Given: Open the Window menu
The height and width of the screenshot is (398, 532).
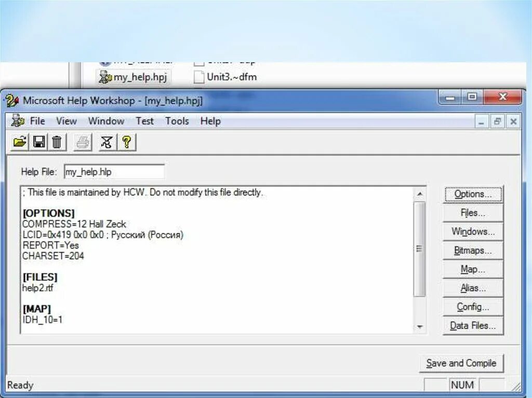Looking at the screenshot, I should coord(106,121).
